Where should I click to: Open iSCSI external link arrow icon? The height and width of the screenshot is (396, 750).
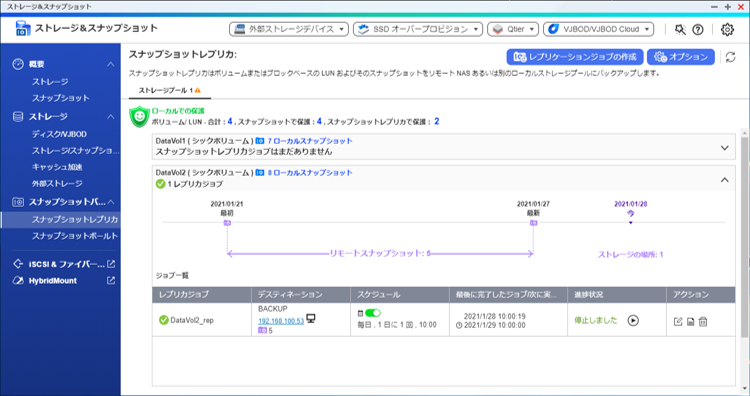pyautogui.click(x=111, y=264)
